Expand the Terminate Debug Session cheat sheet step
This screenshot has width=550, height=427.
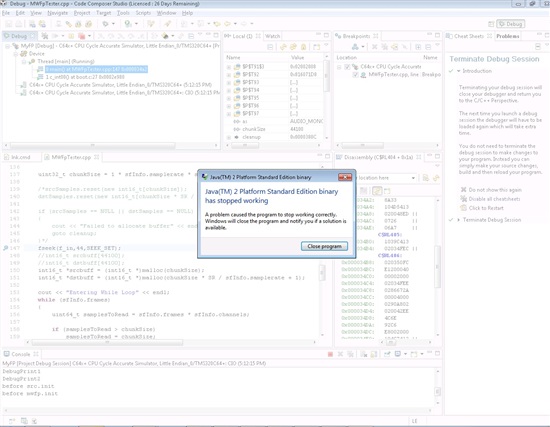458,220
